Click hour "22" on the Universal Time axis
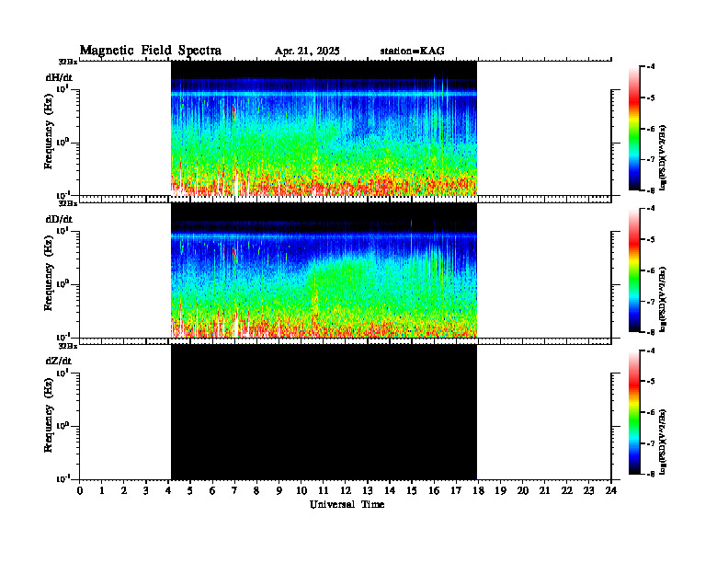Screen dimensions: 728x563 [567, 491]
